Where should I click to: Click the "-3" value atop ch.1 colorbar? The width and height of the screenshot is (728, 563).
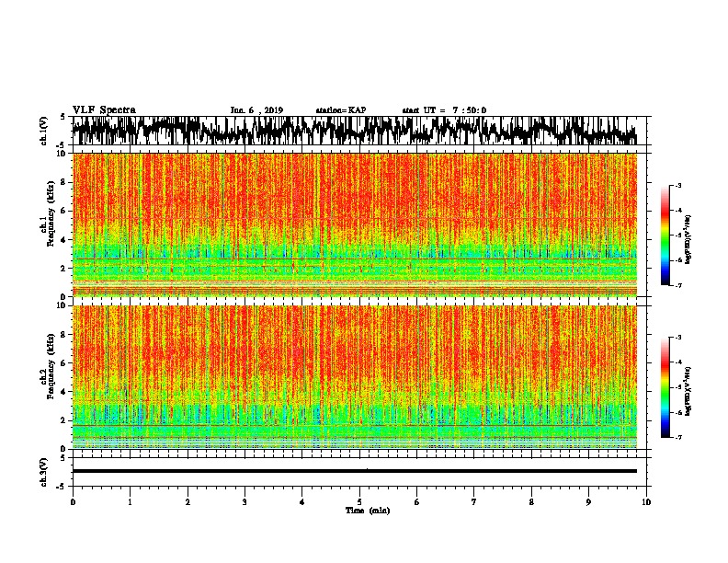678,185
